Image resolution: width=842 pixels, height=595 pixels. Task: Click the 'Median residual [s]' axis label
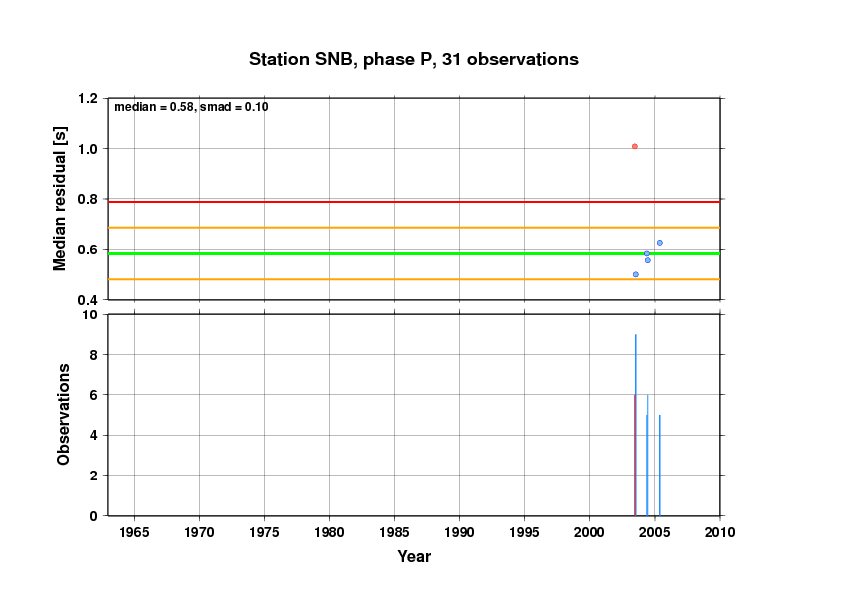coord(60,199)
